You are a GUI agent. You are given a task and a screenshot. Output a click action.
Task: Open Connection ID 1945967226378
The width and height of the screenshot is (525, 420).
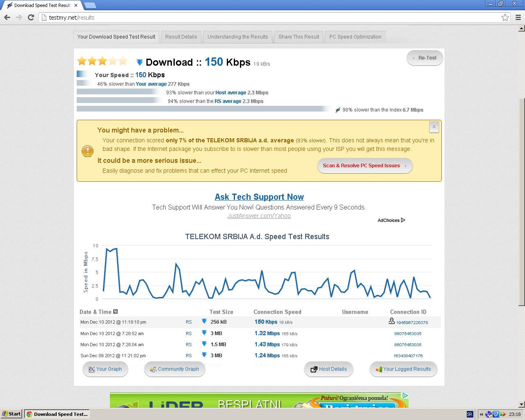coord(412,322)
